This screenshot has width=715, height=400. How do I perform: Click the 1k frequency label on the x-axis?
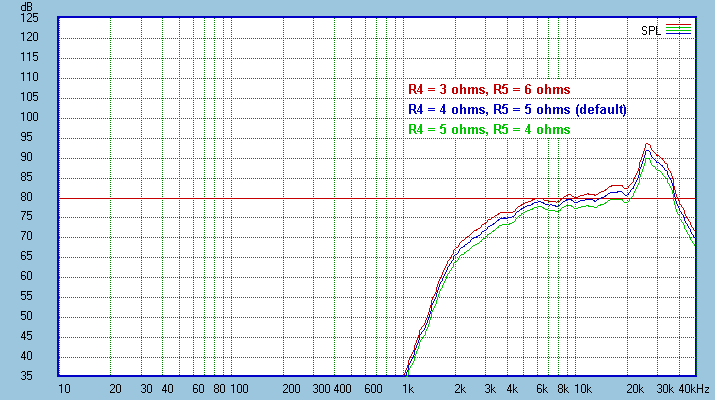pos(407,389)
